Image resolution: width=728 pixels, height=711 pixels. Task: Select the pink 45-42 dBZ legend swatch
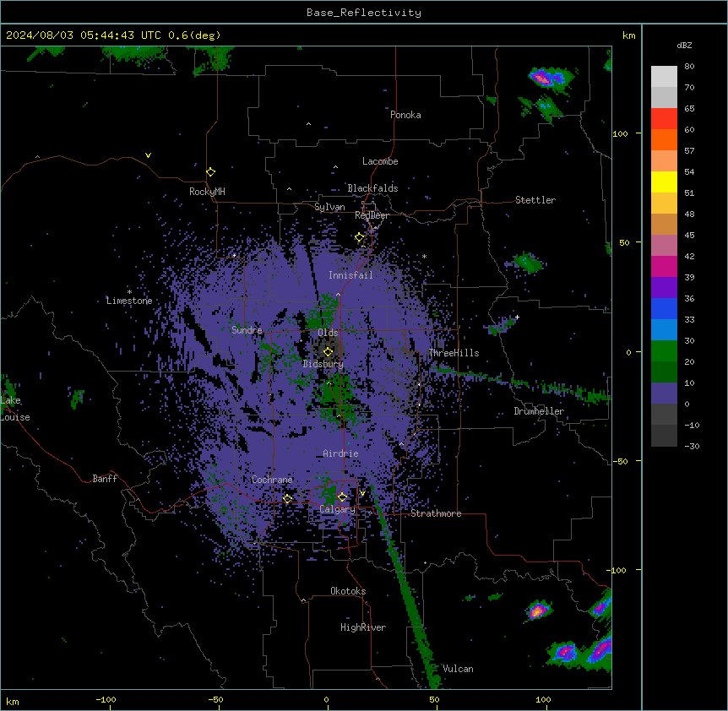[664, 245]
